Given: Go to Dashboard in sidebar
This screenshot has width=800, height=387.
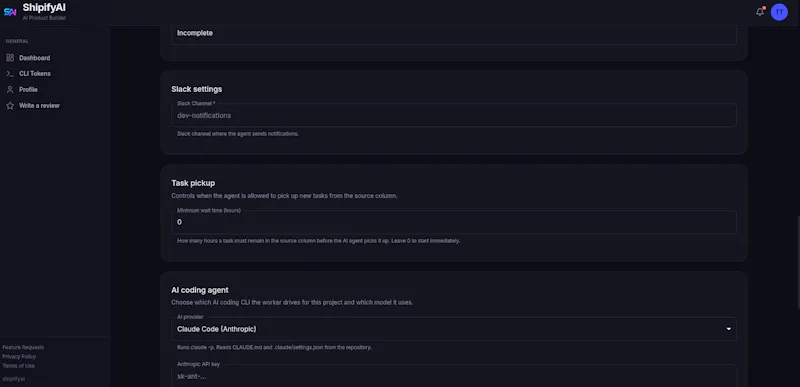Looking at the screenshot, I should [34, 58].
